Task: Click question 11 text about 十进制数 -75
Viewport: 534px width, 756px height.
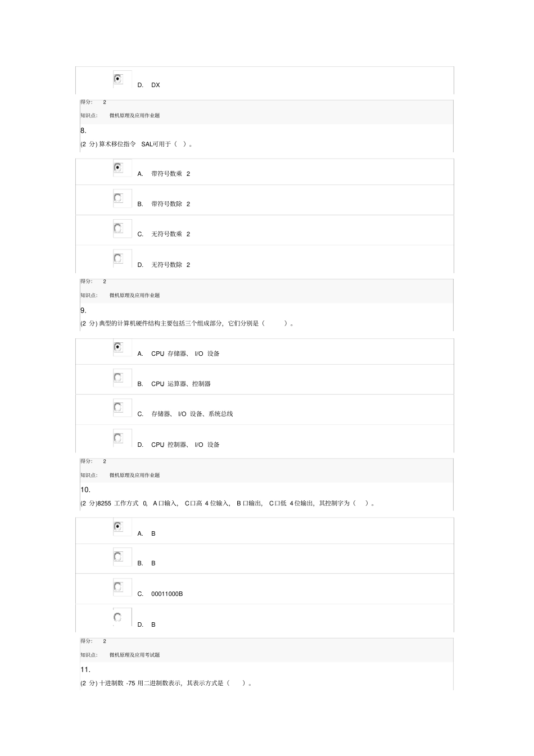Action: click(x=166, y=683)
